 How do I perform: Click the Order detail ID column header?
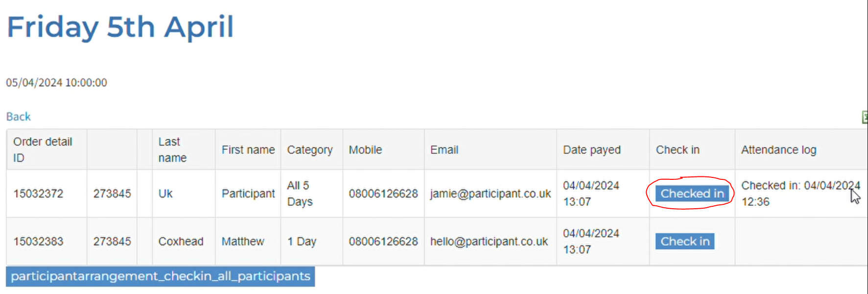pyautogui.click(x=43, y=149)
